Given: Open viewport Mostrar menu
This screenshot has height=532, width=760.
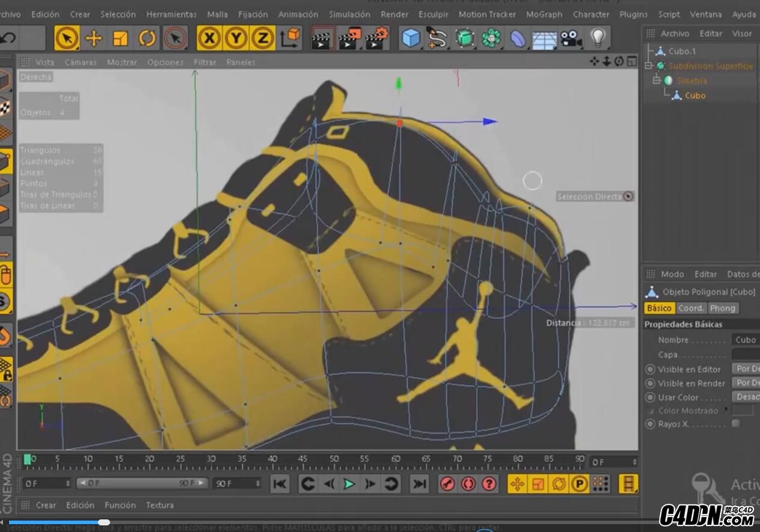Looking at the screenshot, I should pos(122,62).
